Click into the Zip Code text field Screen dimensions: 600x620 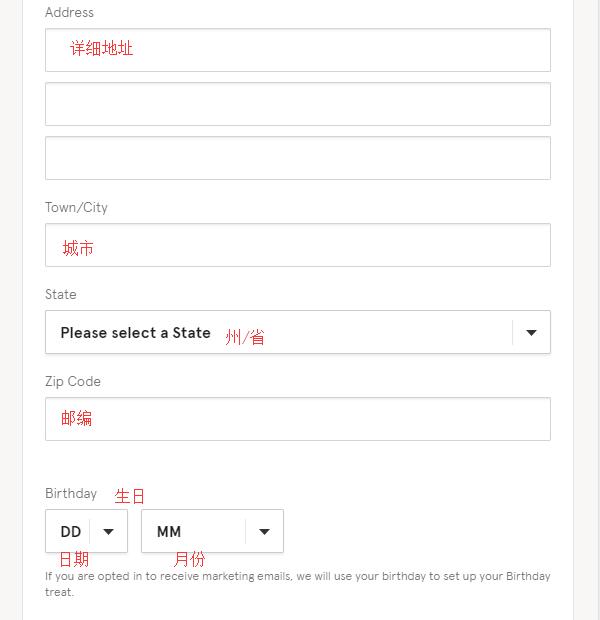(298, 419)
